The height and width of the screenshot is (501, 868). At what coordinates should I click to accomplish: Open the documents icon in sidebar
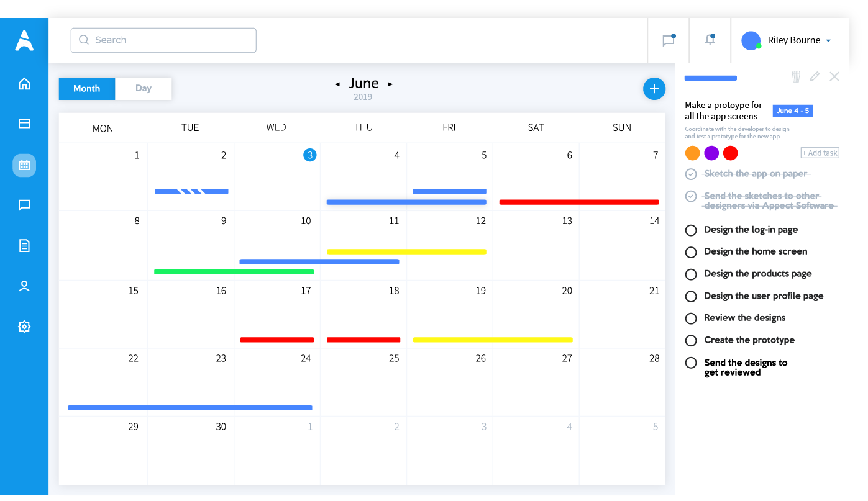click(x=24, y=246)
